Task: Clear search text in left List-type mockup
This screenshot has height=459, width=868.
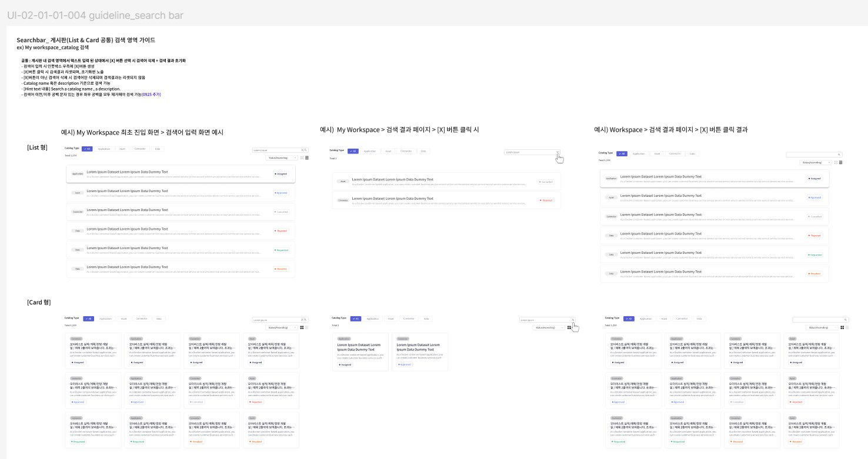Action: (303, 150)
